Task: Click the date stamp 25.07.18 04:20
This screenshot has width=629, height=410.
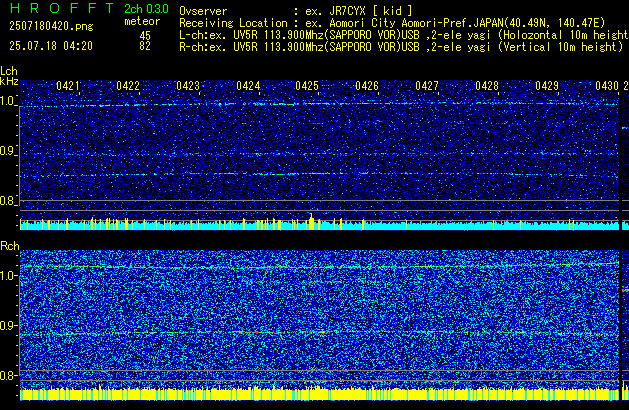Action: pos(51,46)
